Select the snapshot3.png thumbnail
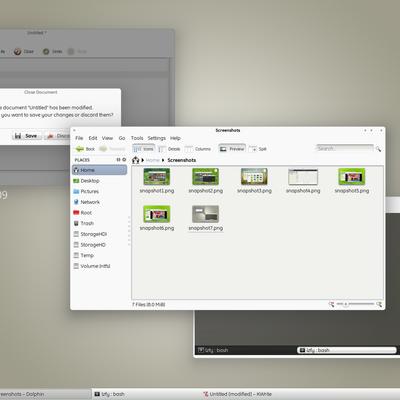The image size is (400, 400). tap(254, 176)
